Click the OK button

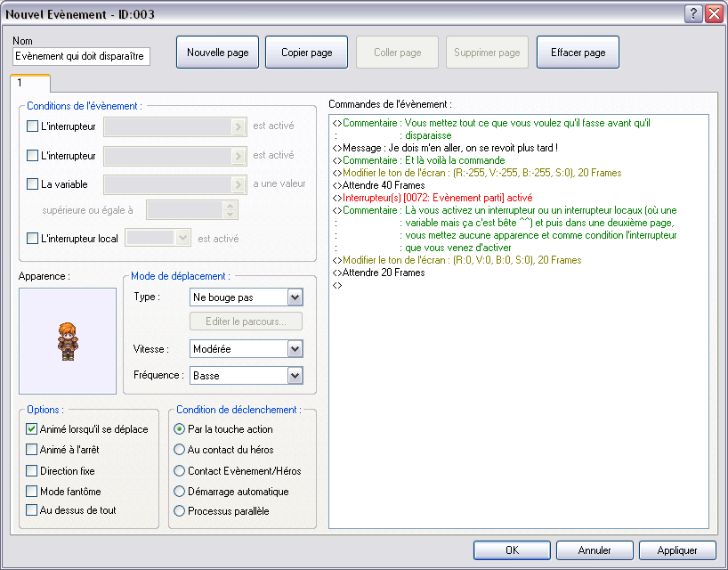(x=512, y=550)
